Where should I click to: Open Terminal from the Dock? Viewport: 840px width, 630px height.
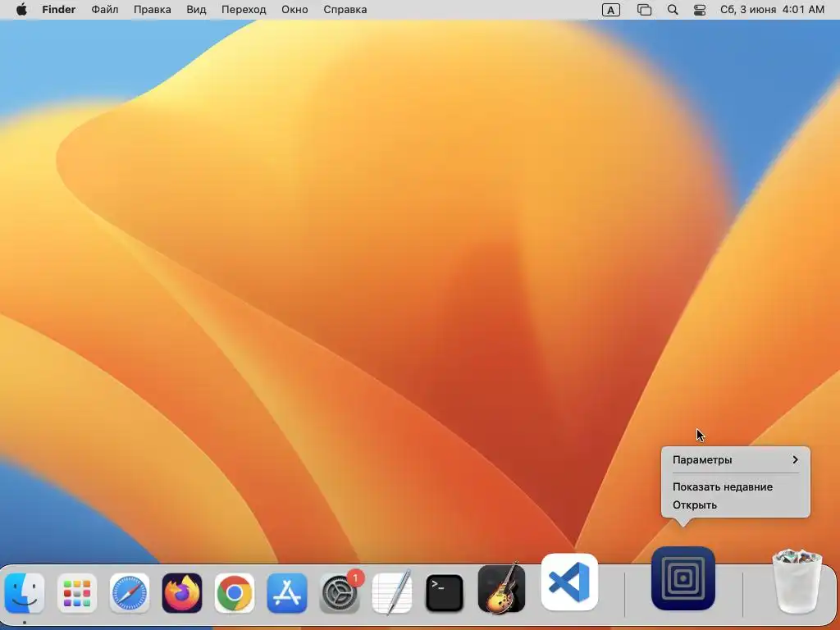pyautogui.click(x=445, y=593)
